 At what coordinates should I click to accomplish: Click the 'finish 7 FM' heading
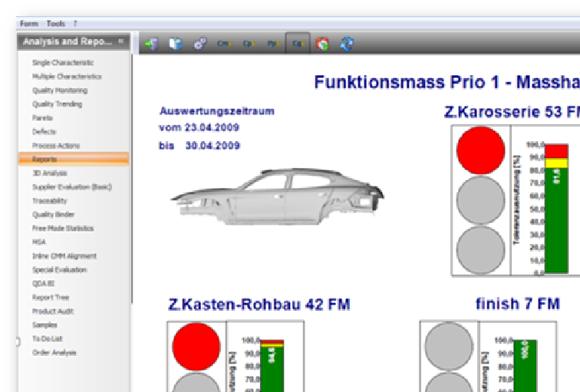click(x=518, y=304)
